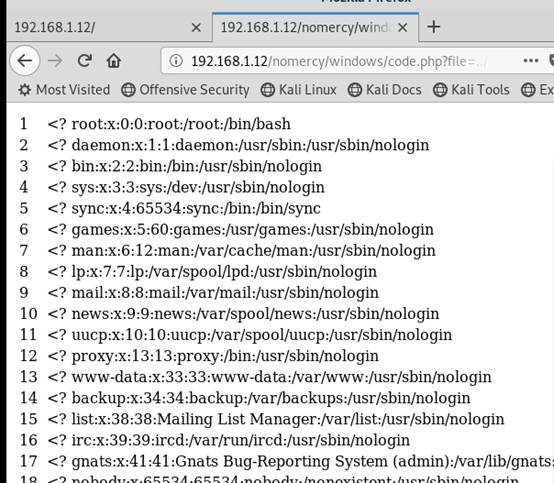Reload the current page
Viewport: 554px width, 483px height.
tap(85, 61)
